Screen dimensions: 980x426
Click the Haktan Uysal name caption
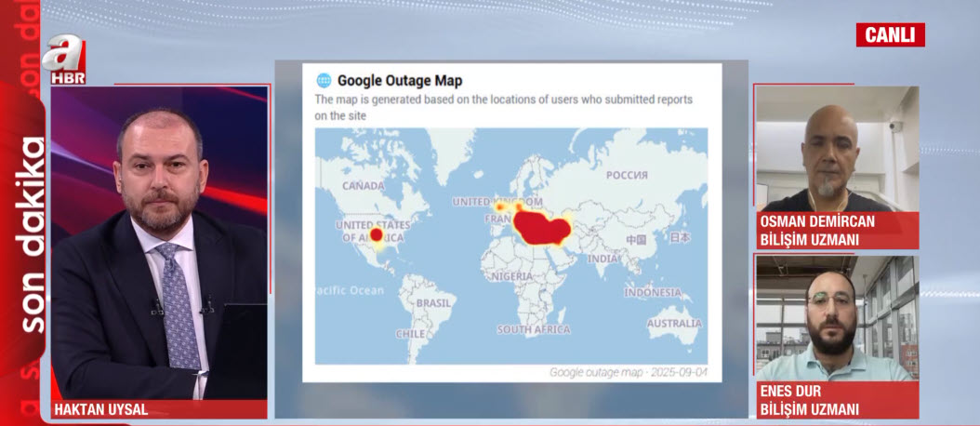coord(102,409)
